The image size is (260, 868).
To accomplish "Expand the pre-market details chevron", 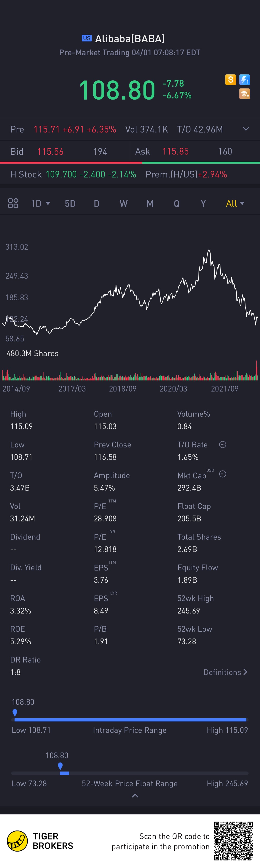I will [x=246, y=129].
